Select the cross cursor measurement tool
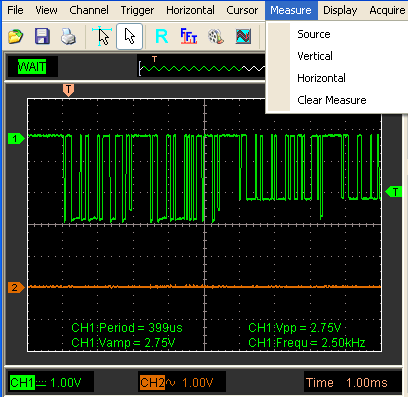408x397 pixels. (102, 36)
